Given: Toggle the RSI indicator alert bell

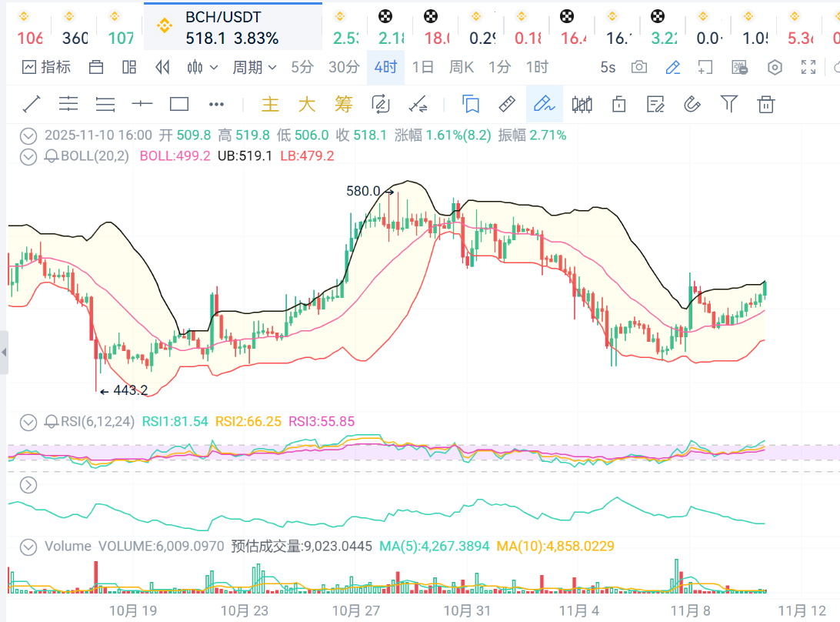Looking at the screenshot, I should pyautogui.click(x=52, y=422).
